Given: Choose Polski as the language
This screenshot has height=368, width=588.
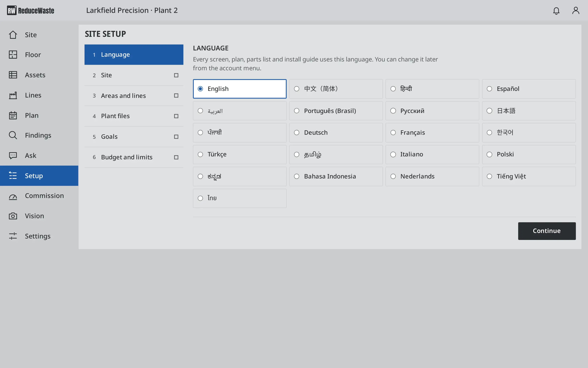Looking at the screenshot, I should [x=529, y=155].
